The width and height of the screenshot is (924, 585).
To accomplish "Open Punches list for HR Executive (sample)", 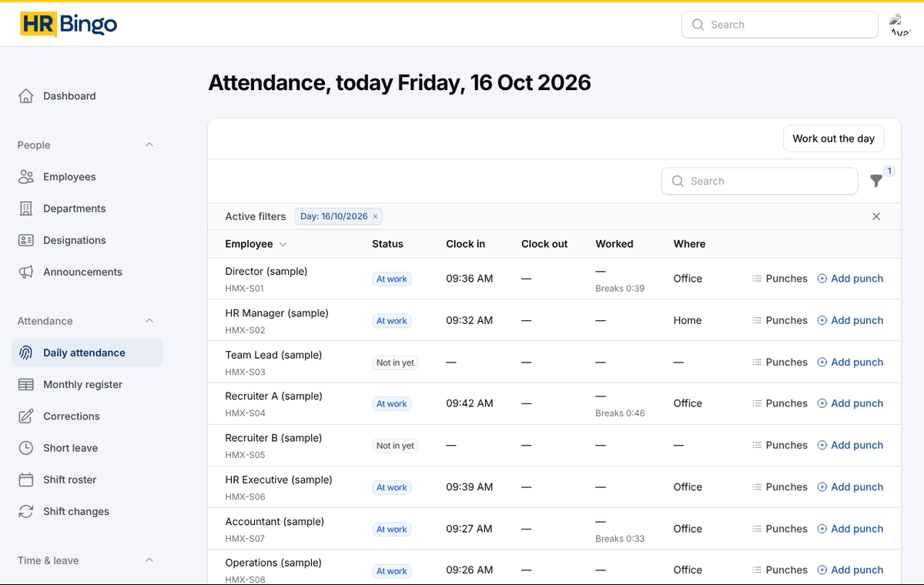I will 780,486.
